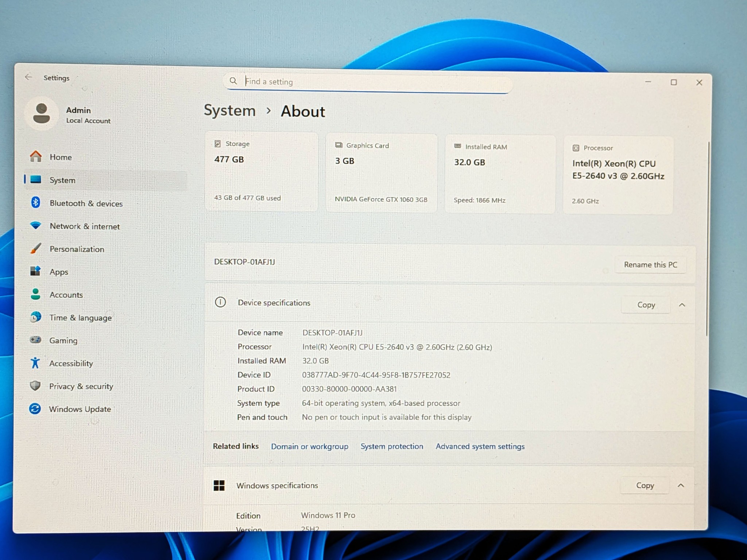This screenshot has height=560, width=747.
Task: Click the Find a setting search field
Action: click(x=368, y=82)
